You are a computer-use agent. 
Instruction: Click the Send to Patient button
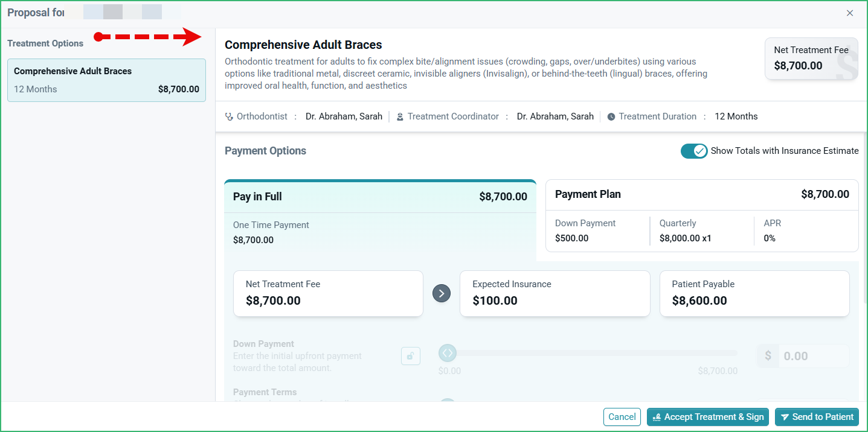click(x=817, y=417)
